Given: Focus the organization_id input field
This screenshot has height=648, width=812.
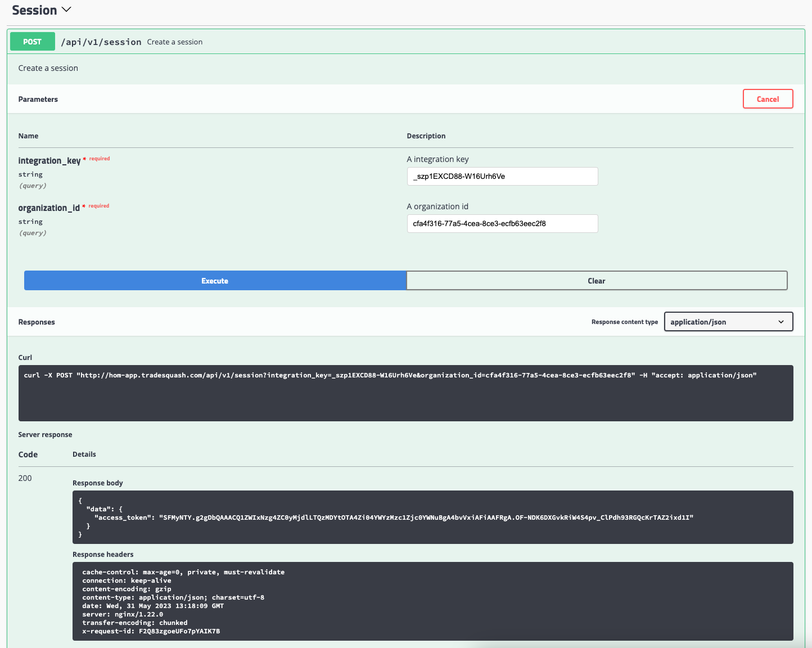Looking at the screenshot, I should point(502,223).
